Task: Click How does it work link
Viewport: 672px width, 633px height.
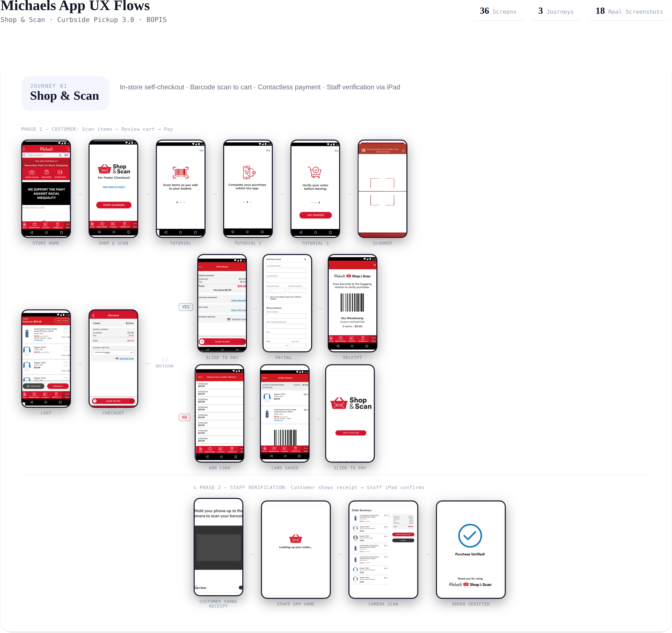Action: pyautogui.click(x=114, y=187)
